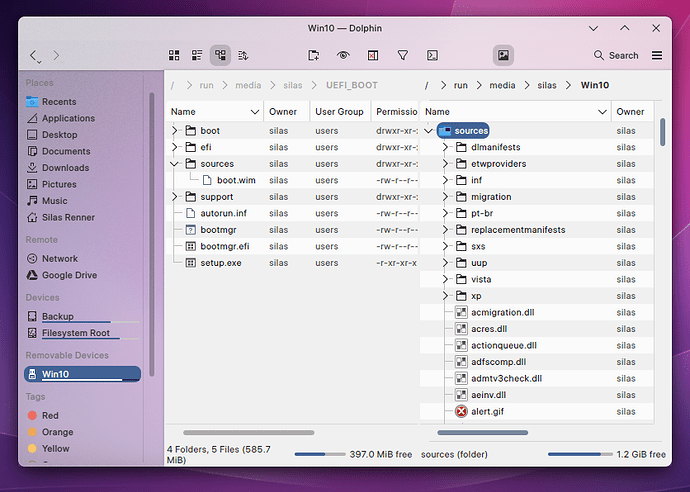The height and width of the screenshot is (492, 690).
Task: Expand the boot folder in left pane
Action: click(x=174, y=131)
